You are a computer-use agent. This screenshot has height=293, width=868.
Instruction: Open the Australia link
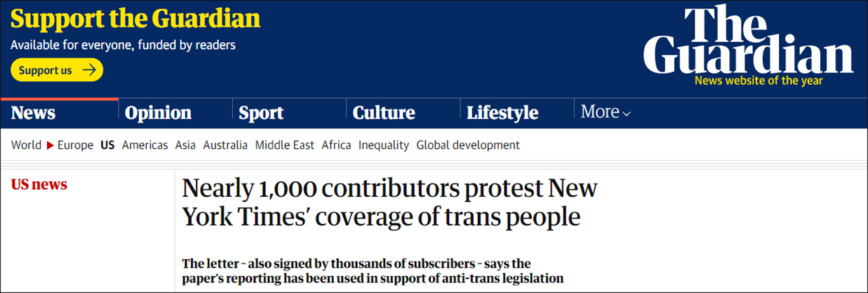tap(225, 145)
